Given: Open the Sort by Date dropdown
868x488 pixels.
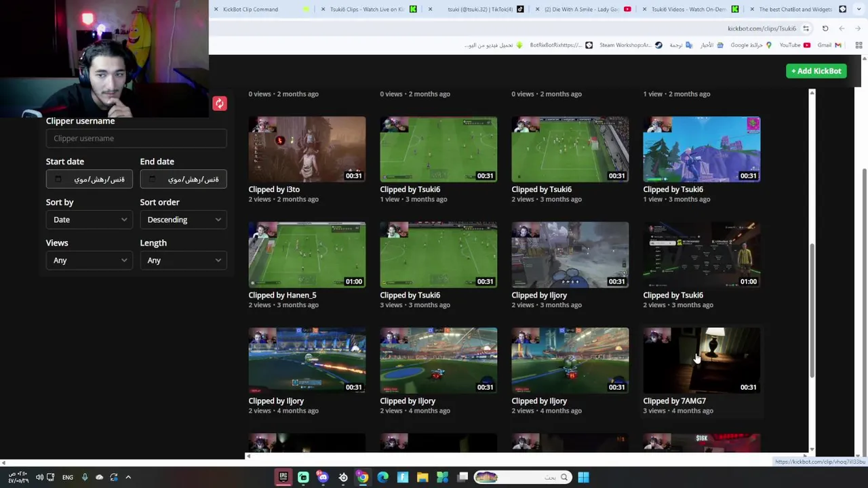Looking at the screenshot, I should [89, 220].
